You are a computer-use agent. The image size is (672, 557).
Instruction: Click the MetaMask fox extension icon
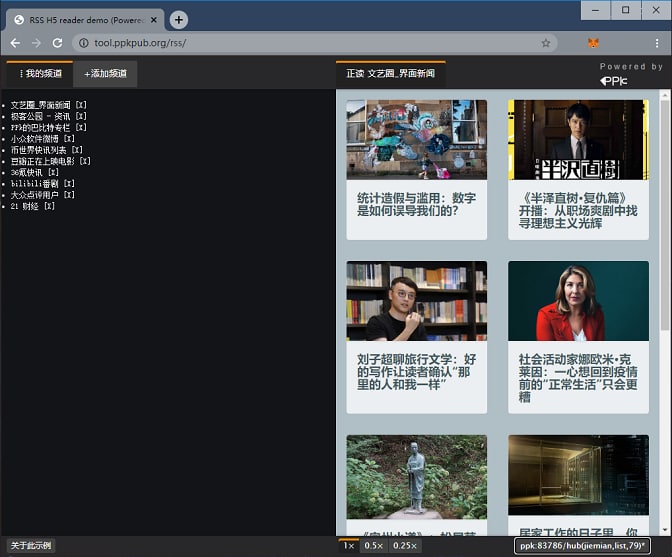click(594, 43)
